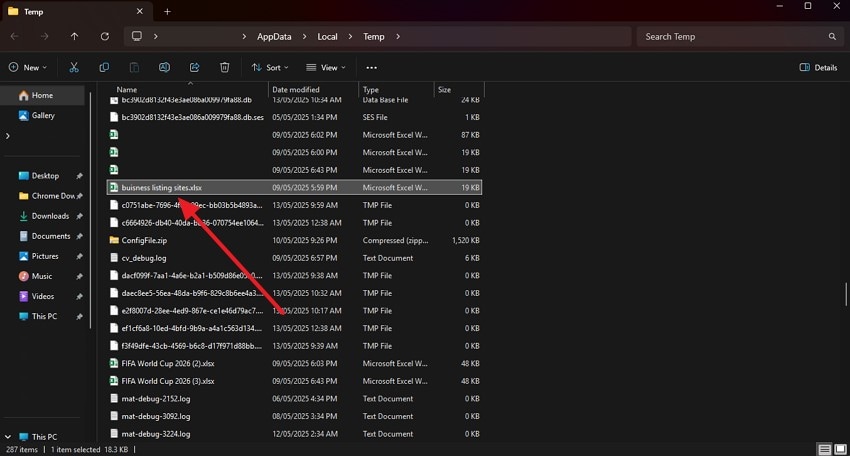Select cv_debug.log file
This screenshot has width=850, height=456.
[294, 258]
